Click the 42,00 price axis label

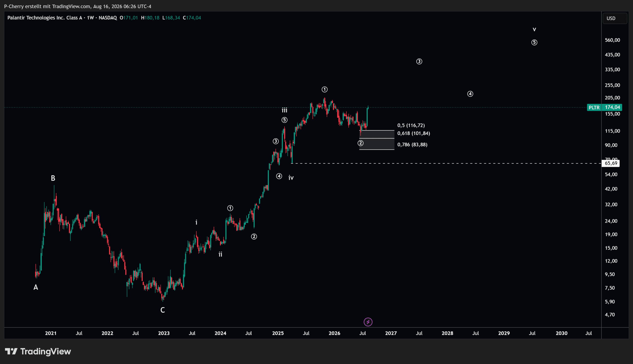tap(611, 189)
